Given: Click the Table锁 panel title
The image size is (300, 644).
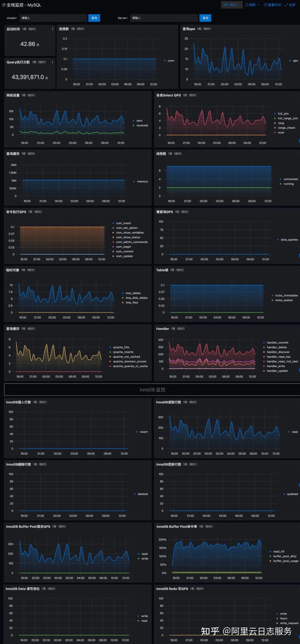Looking at the screenshot, I should pos(162,270).
